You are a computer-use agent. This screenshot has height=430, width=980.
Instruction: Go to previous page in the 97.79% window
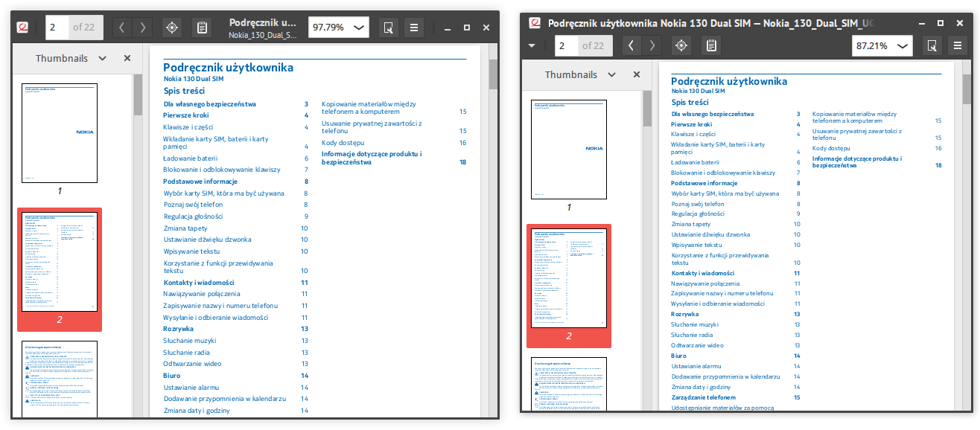click(124, 28)
